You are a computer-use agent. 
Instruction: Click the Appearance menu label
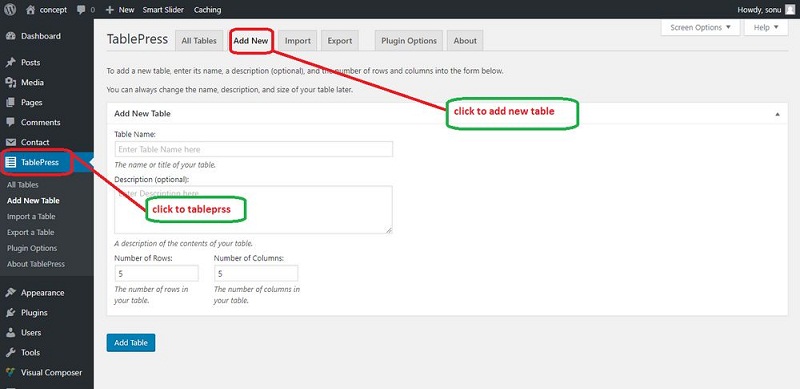pos(43,293)
